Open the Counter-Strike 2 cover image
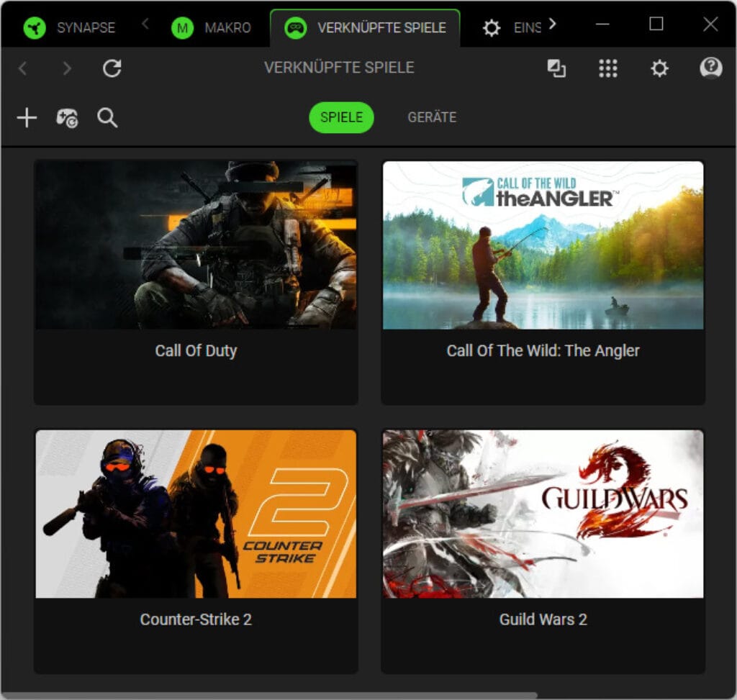The image size is (737, 700). (196, 514)
